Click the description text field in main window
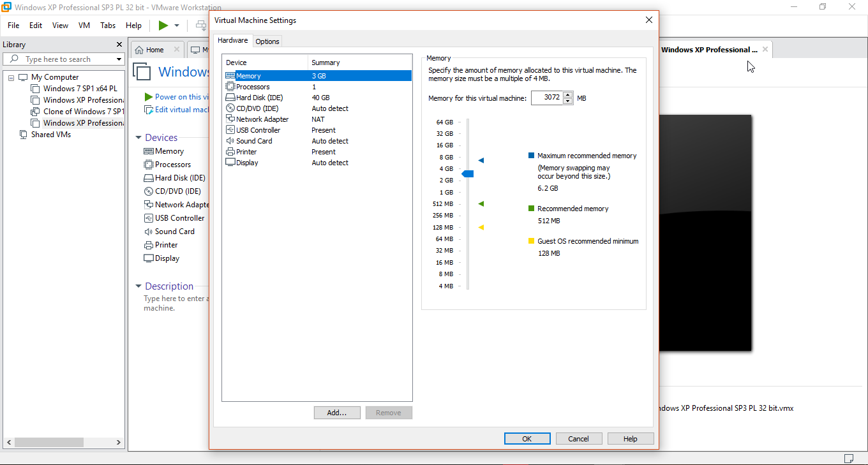 coord(176,304)
